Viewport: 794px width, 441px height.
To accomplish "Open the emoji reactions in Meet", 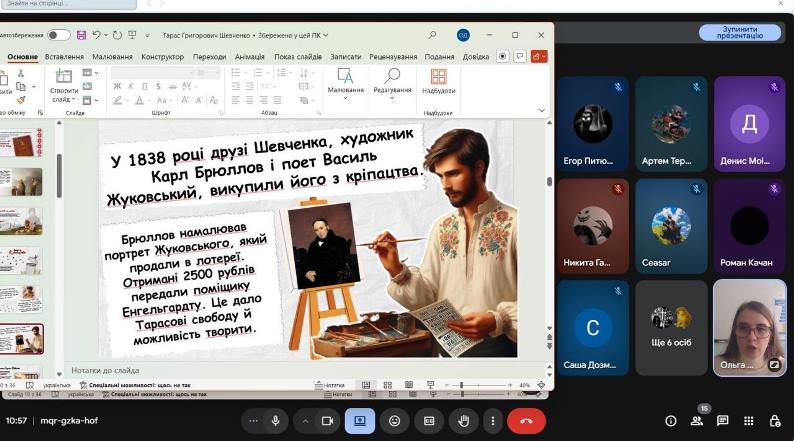I will tap(394, 421).
